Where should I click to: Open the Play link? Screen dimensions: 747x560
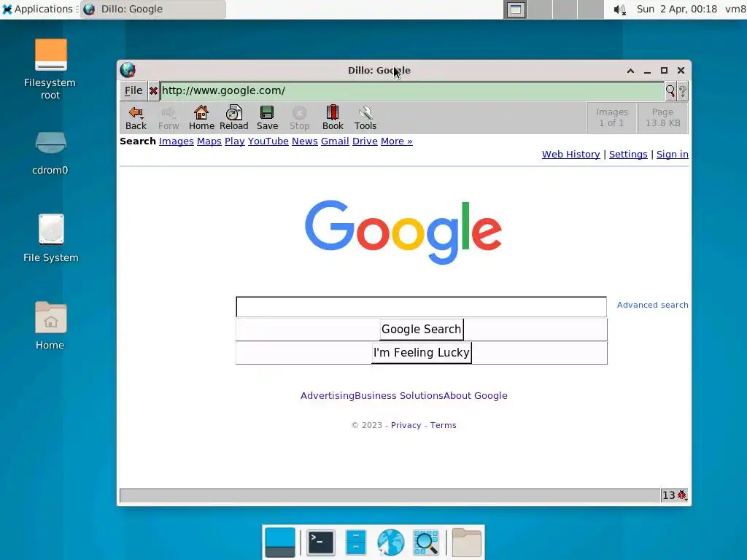[x=234, y=141]
